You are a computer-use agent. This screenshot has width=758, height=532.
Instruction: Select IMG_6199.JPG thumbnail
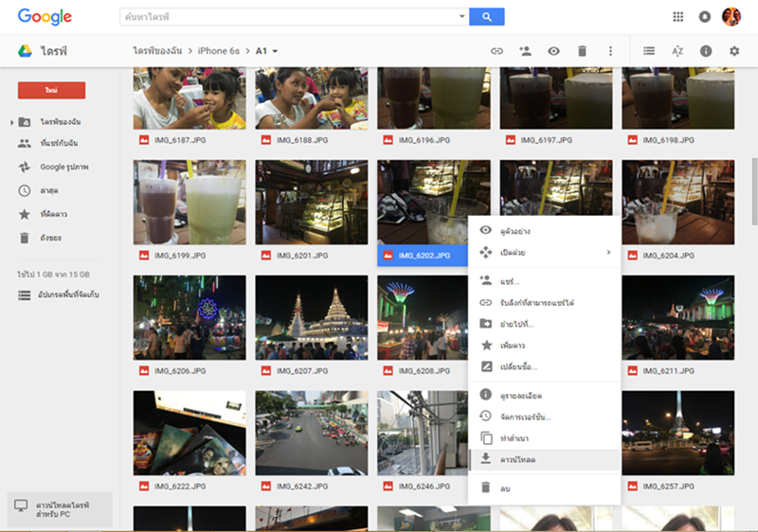(x=189, y=203)
